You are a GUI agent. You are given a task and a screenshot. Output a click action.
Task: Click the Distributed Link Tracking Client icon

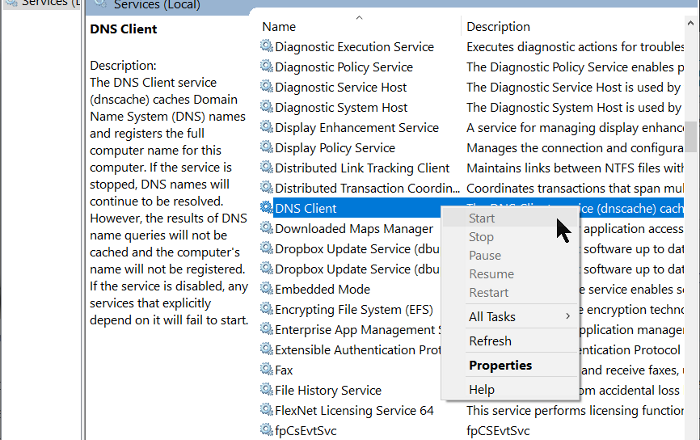point(266,168)
